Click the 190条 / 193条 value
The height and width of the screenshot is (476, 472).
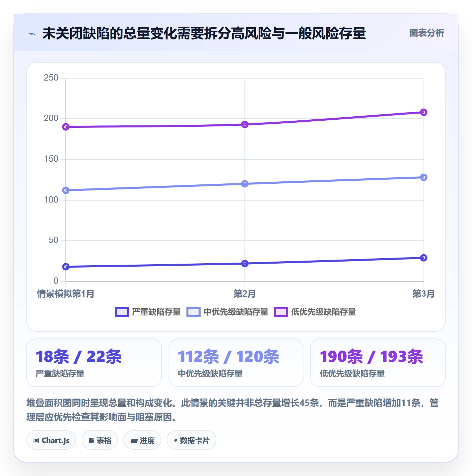(372, 357)
